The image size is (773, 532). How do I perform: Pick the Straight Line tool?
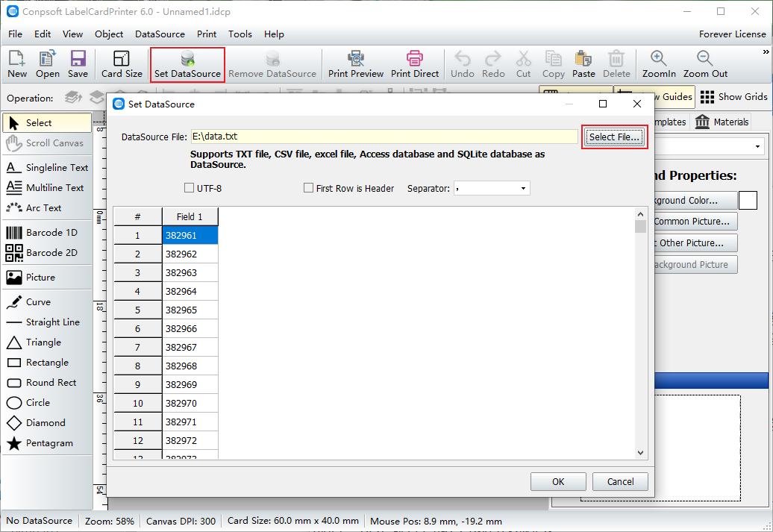[47, 322]
